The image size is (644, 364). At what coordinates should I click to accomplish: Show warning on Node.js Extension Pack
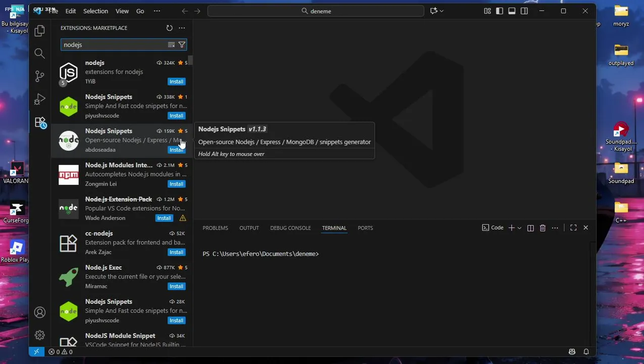click(183, 218)
